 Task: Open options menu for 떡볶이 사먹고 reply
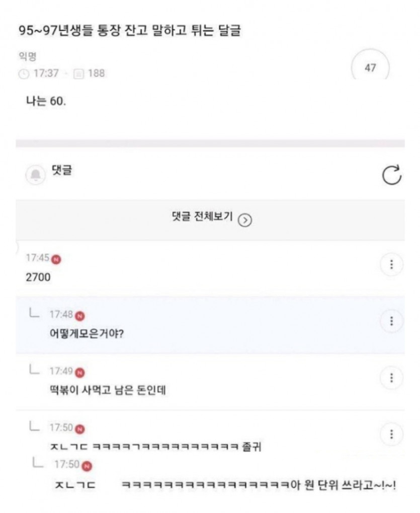click(391, 378)
